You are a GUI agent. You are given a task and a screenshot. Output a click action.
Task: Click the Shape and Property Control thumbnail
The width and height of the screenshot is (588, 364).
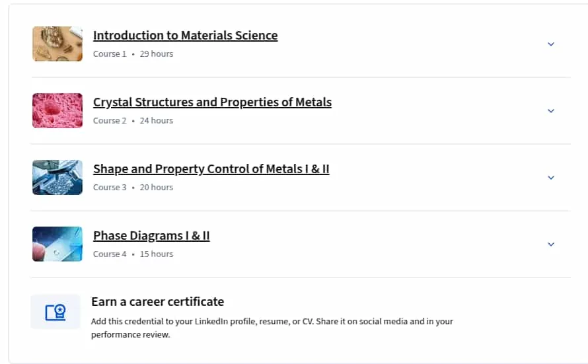[x=57, y=177]
